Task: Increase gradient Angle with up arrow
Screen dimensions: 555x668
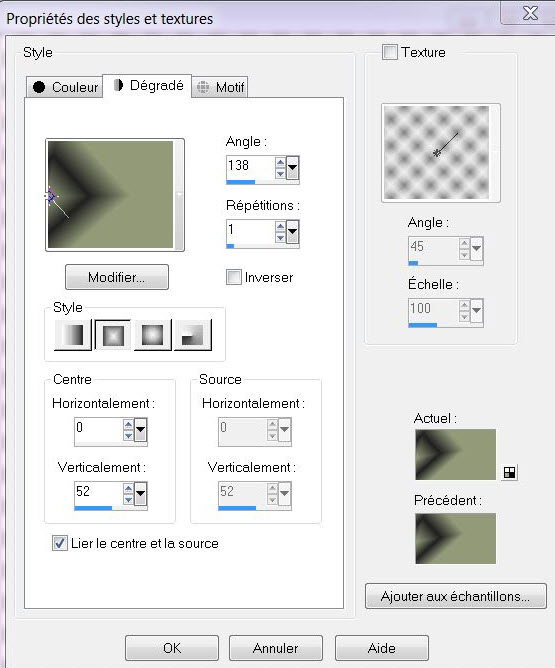Action: pos(280,162)
